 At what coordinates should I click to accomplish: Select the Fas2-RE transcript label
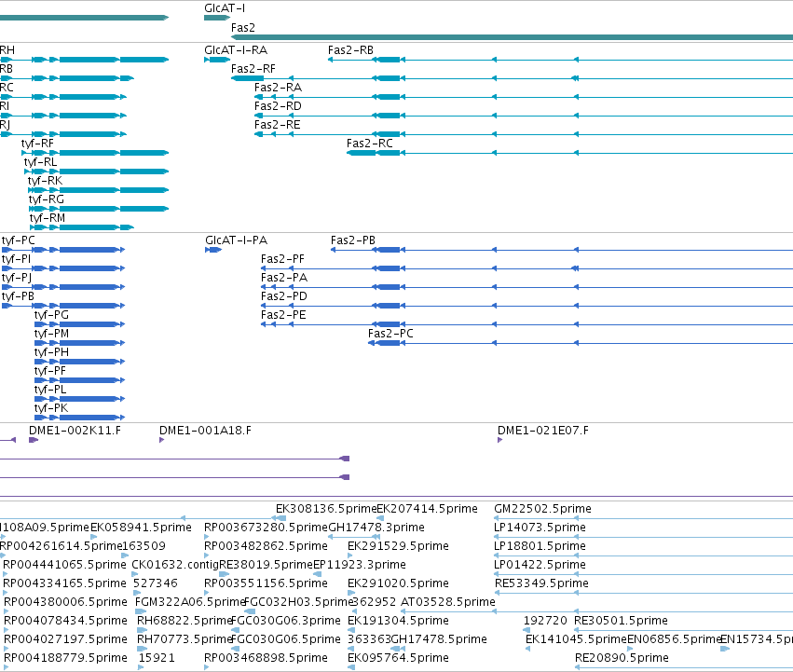click(277, 125)
